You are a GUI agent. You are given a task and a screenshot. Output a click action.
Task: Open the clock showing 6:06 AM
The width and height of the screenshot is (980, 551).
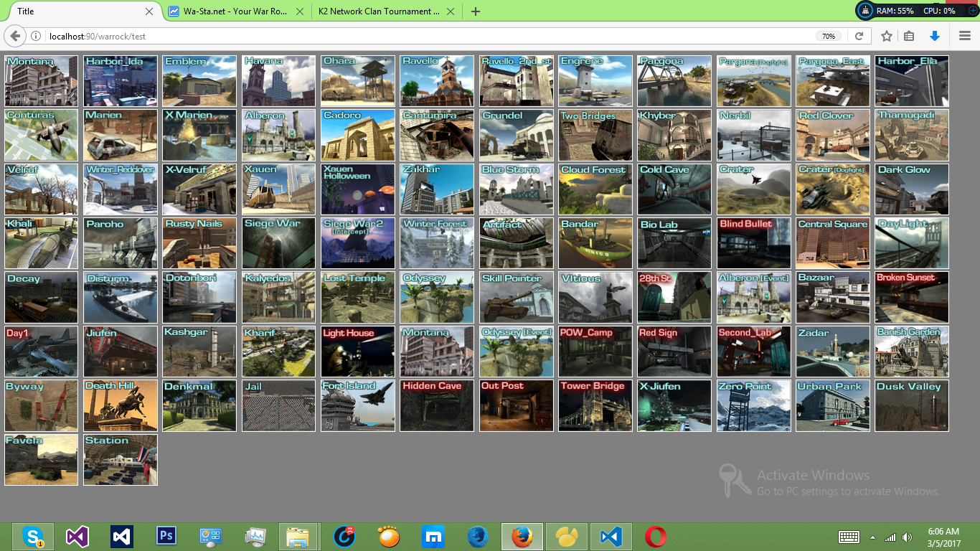pyautogui.click(x=943, y=537)
